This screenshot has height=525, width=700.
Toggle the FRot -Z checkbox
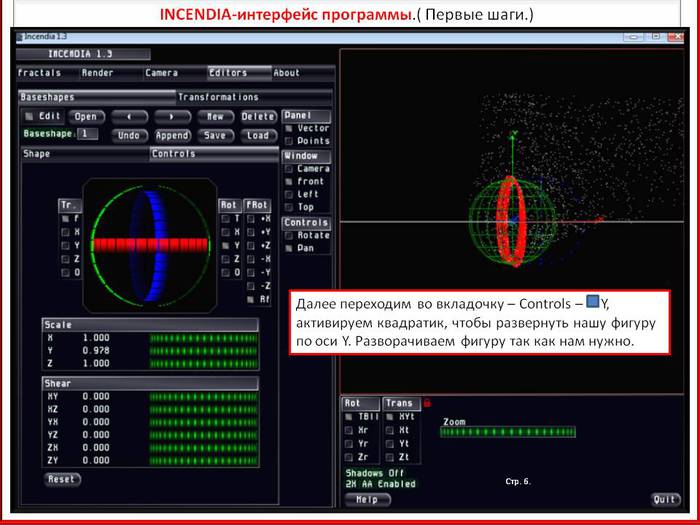[251, 286]
